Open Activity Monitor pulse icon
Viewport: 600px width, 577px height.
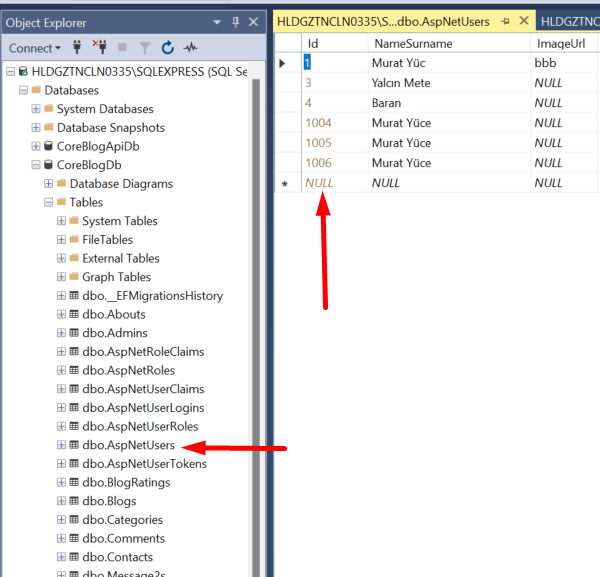[x=190, y=48]
